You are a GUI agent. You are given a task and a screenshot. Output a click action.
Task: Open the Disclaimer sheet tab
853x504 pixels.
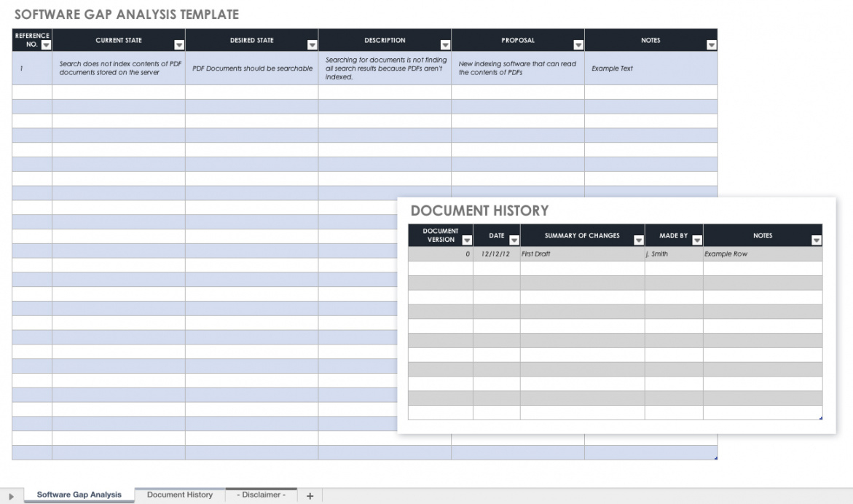[x=261, y=495]
